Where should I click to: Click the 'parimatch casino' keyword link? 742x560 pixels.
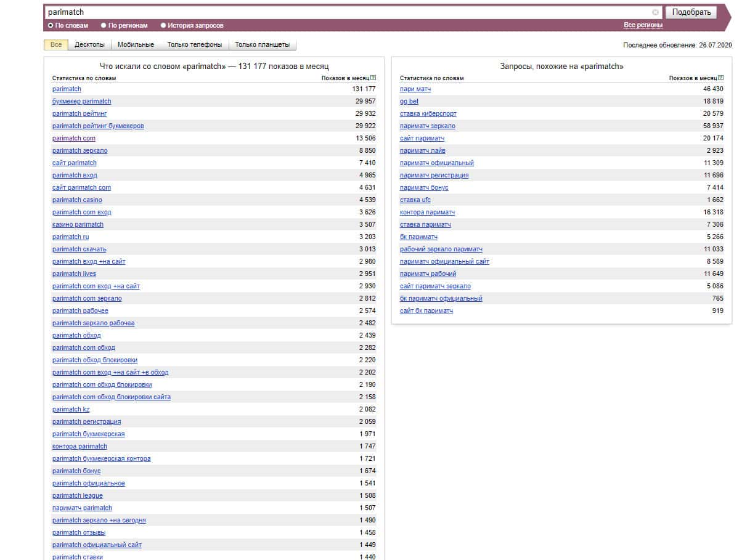tap(77, 200)
